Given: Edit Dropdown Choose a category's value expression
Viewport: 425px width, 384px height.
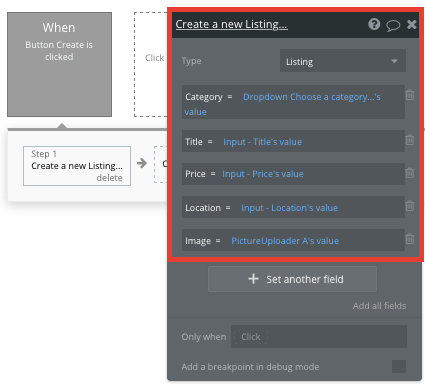Looking at the screenshot, I should [282, 104].
